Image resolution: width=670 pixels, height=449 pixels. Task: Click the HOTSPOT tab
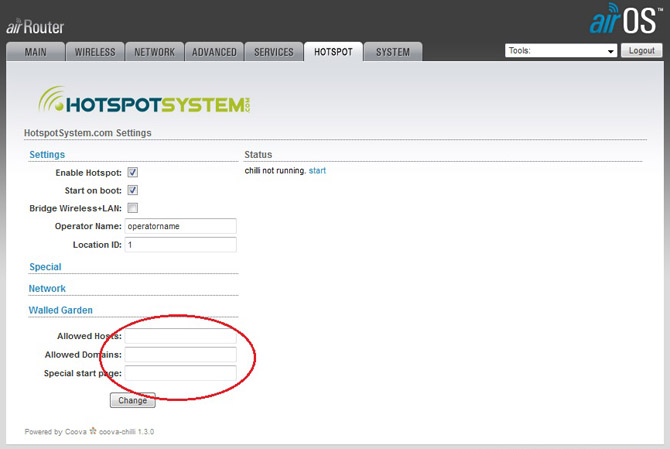pyautogui.click(x=333, y=52)
